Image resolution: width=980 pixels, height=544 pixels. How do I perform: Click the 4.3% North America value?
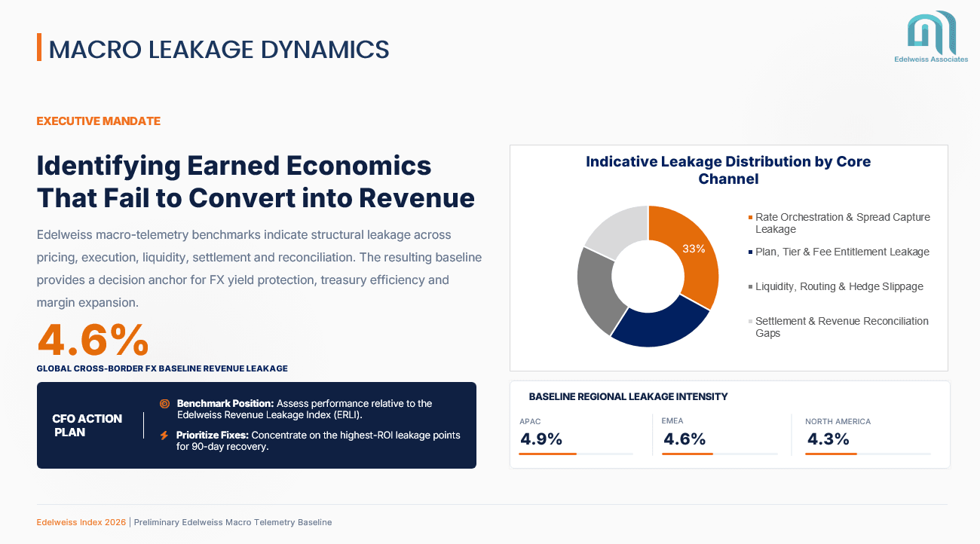pos(828,439)
